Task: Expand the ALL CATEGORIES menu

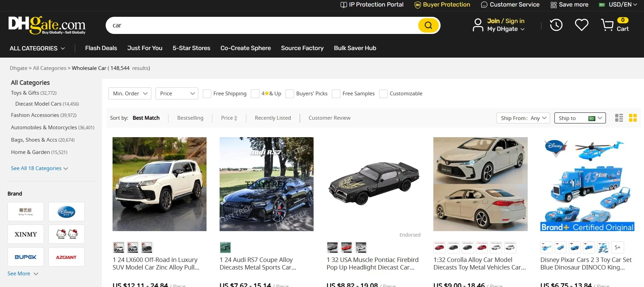Action: [x=37, y=48]
